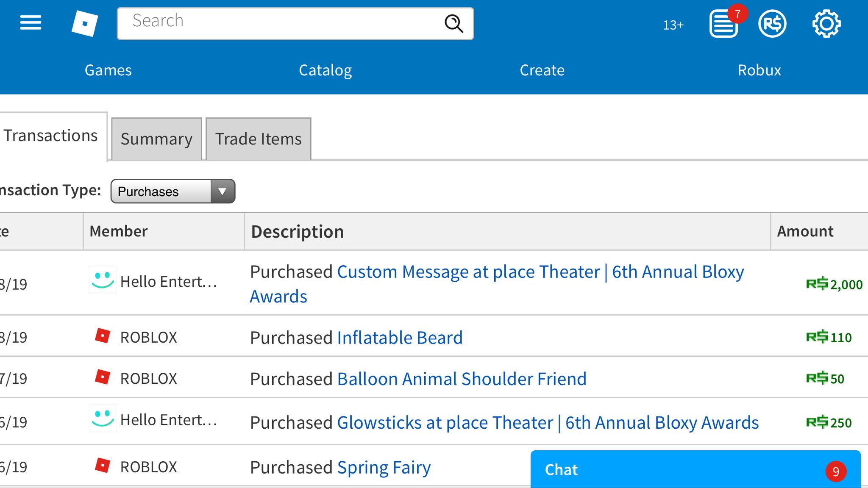Image resolution: width=868 pixels, height=488 pixels.
Task: Open the Spring Fairy item link
Action: (384, 468)
